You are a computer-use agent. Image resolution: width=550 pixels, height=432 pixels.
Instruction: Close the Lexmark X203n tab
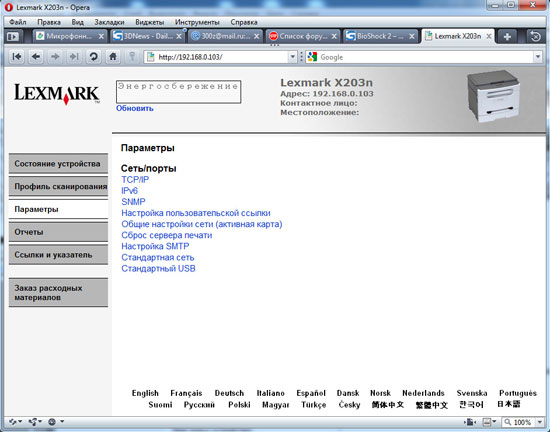488,36
